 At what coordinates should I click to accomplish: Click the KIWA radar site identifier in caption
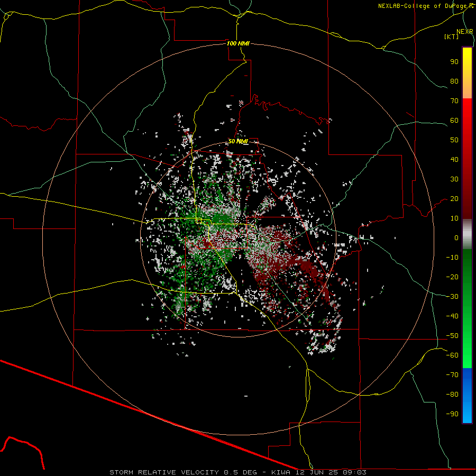click(x=281, y=472)
